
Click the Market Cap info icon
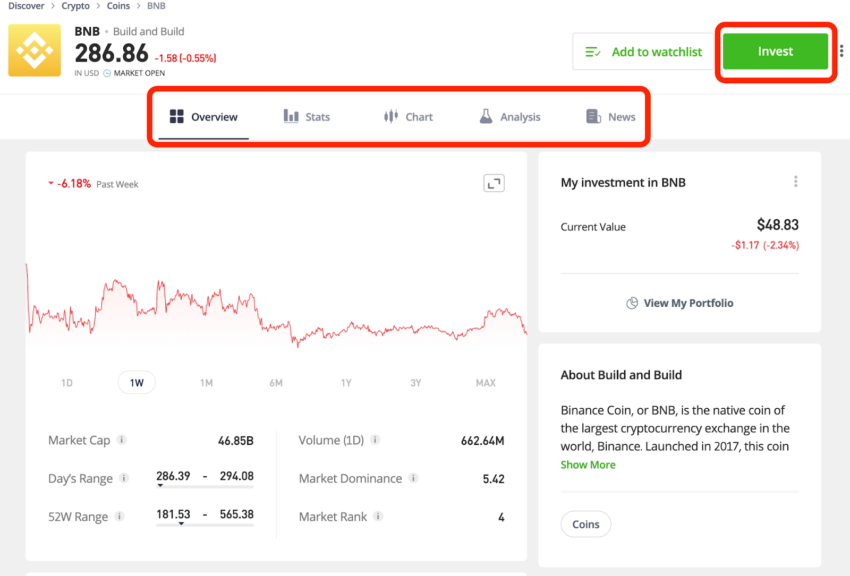(x=122, y=439)
